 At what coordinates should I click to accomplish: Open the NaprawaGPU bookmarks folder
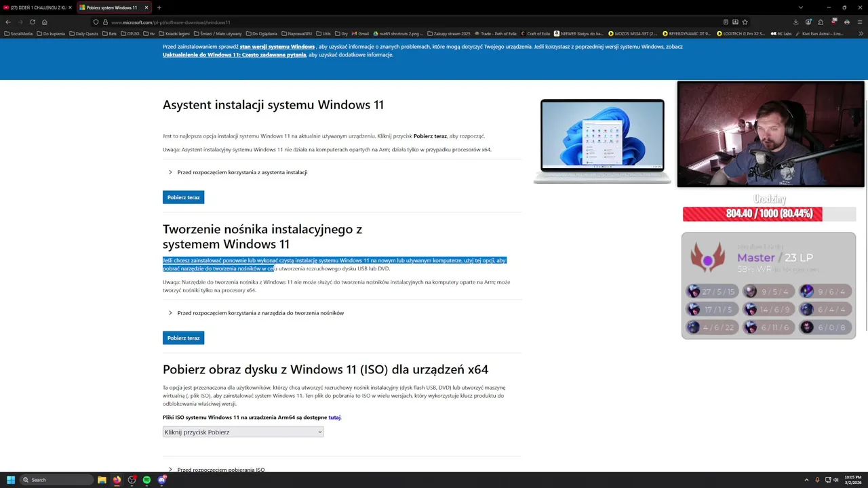coord(297,33)
